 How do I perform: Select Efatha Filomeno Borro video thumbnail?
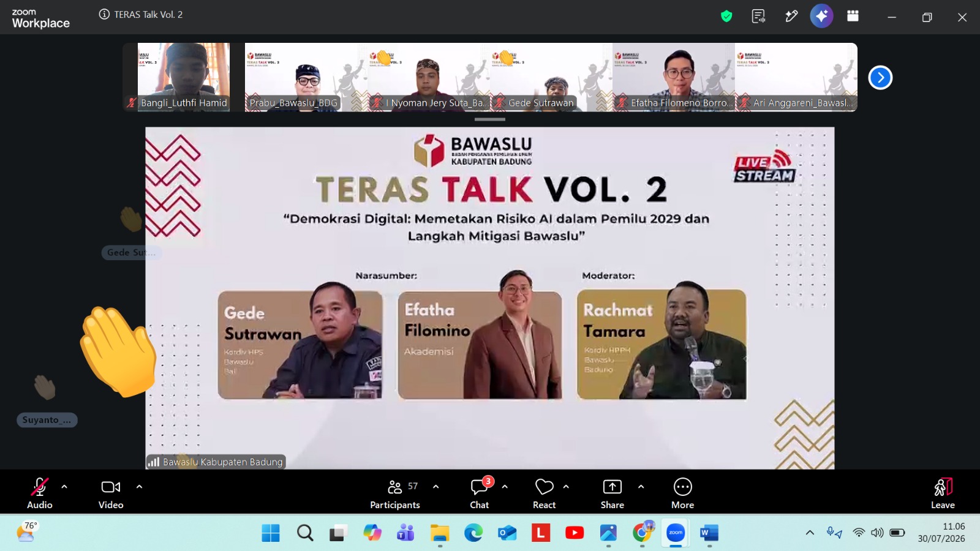click(x=674, y=77)
